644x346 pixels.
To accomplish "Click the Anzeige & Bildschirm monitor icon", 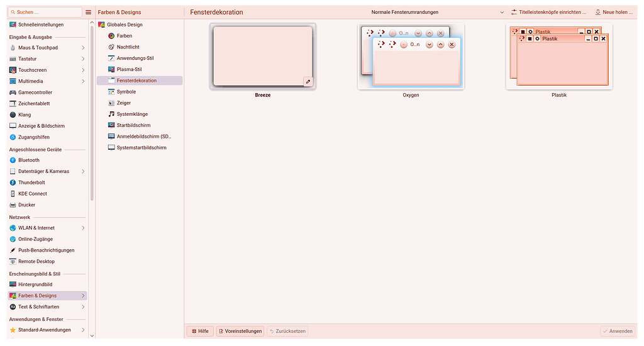I will [13, 126].
